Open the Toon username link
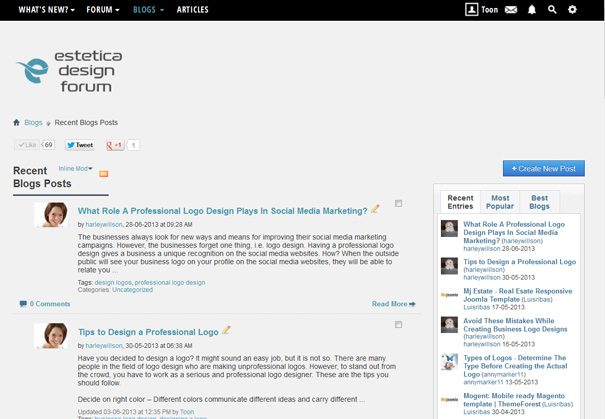 (x=490, y=10)
